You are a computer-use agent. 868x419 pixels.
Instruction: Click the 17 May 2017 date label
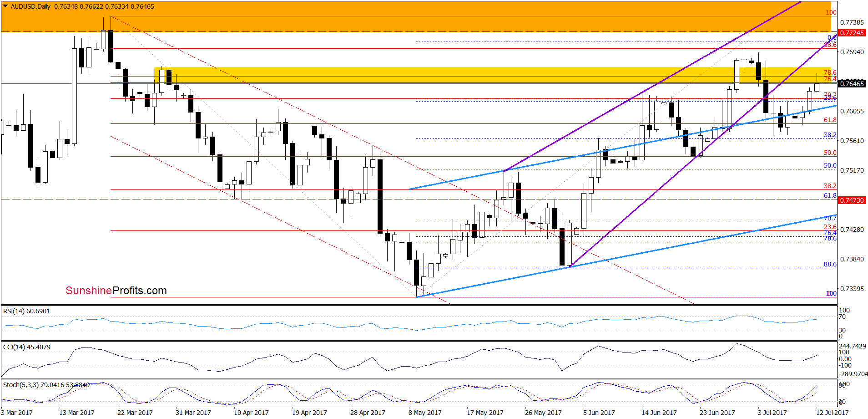click(x=485, y=413)
